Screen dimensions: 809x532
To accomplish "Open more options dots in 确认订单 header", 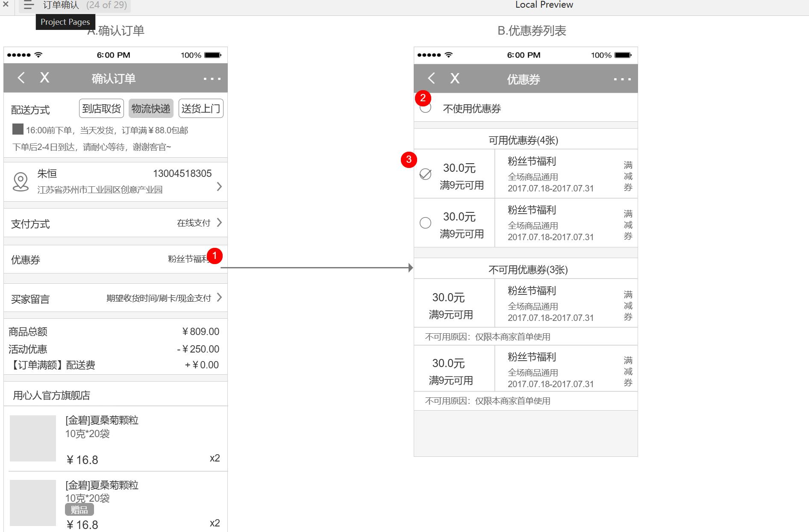I will (x=212, y=79).
